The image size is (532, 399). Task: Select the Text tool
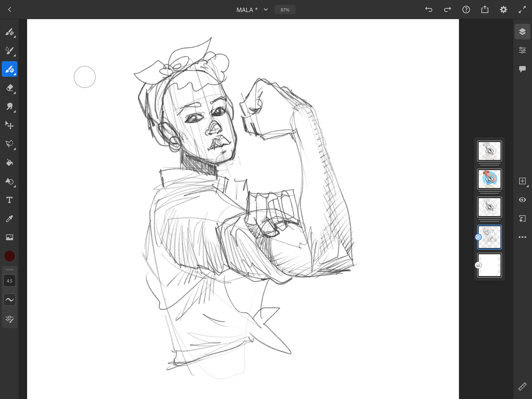9,200
